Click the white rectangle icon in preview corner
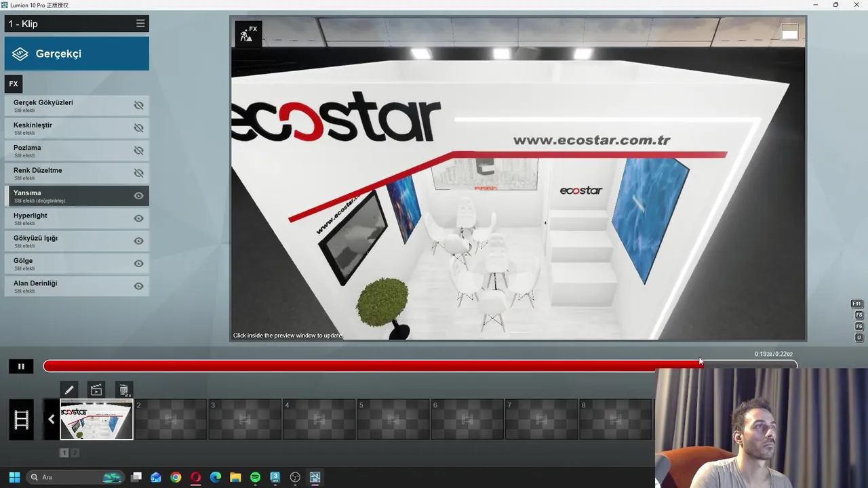The width and height of the screenshot is (868, 488). pyautogui.click(x=789, y=32)
